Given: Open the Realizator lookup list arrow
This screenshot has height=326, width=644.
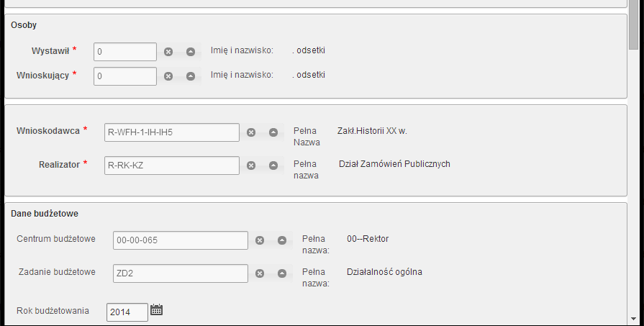Looking at the screenshot, I should (x=273, y=166).
